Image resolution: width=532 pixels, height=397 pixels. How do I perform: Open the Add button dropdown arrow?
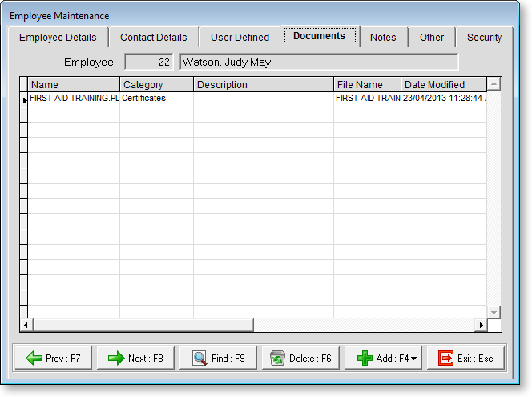click(x=413, y=359)
